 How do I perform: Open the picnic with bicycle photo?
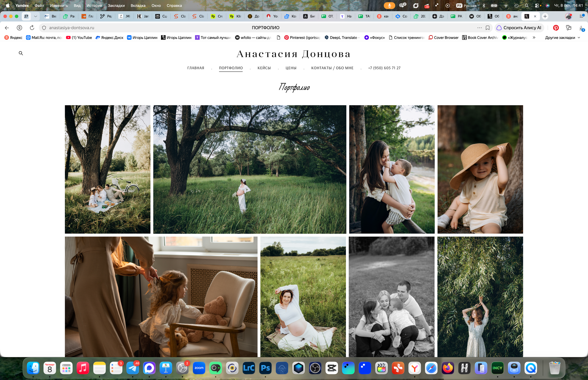107,169
